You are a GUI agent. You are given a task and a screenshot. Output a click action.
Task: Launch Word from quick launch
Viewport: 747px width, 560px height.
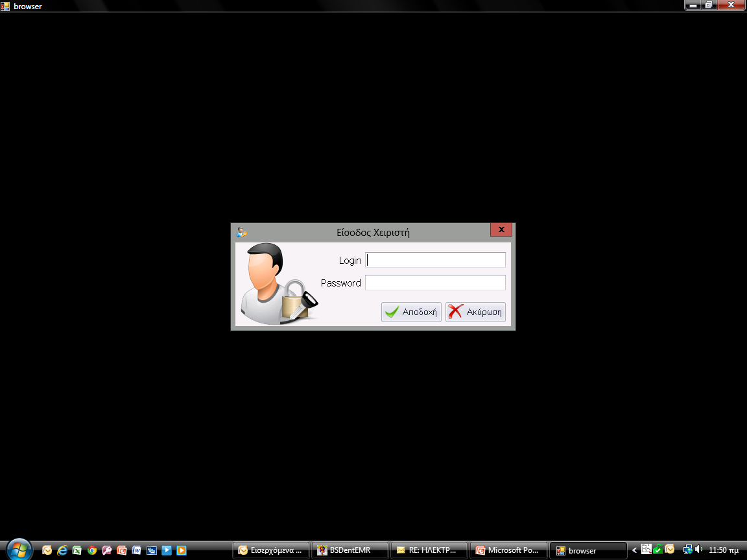coord(137,550)
